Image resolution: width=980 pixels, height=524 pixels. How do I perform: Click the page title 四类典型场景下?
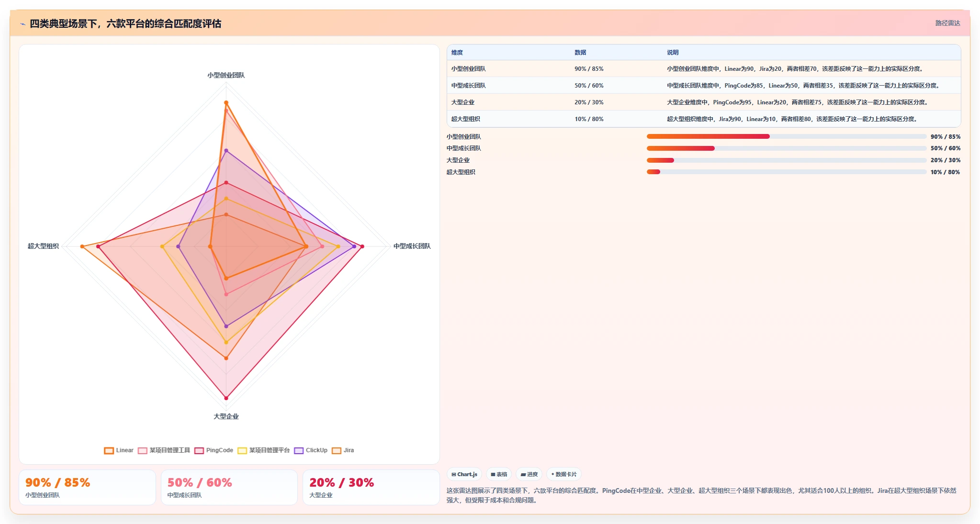tap(125, 24)
